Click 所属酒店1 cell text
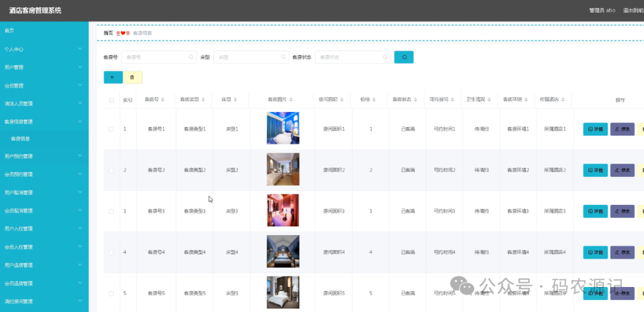The width and height of the screenshot is (644, 312). [x=555, y=129]
